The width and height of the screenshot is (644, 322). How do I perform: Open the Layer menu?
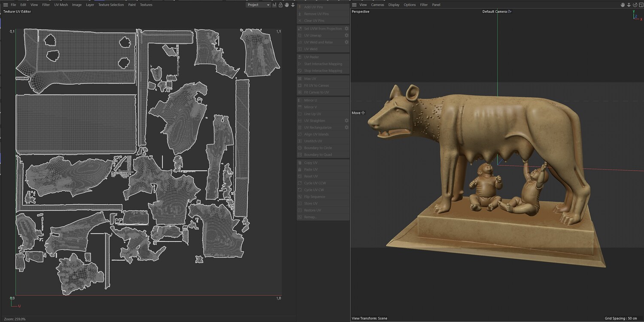90,5
